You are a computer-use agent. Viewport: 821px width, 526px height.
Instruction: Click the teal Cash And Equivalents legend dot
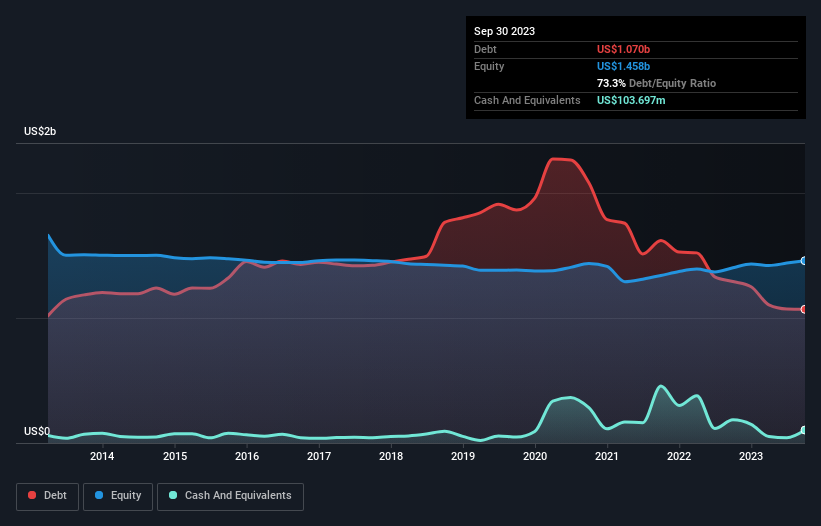173,495
